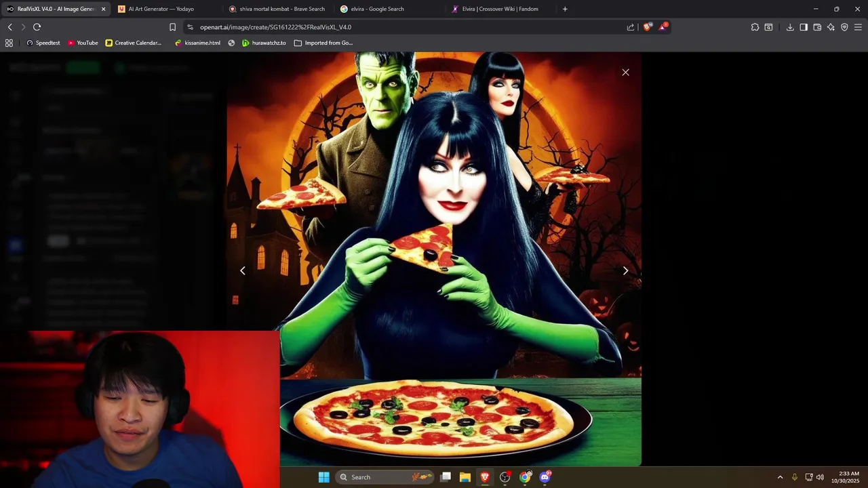Open the volume speaker tray icon

tap(820, 477)
